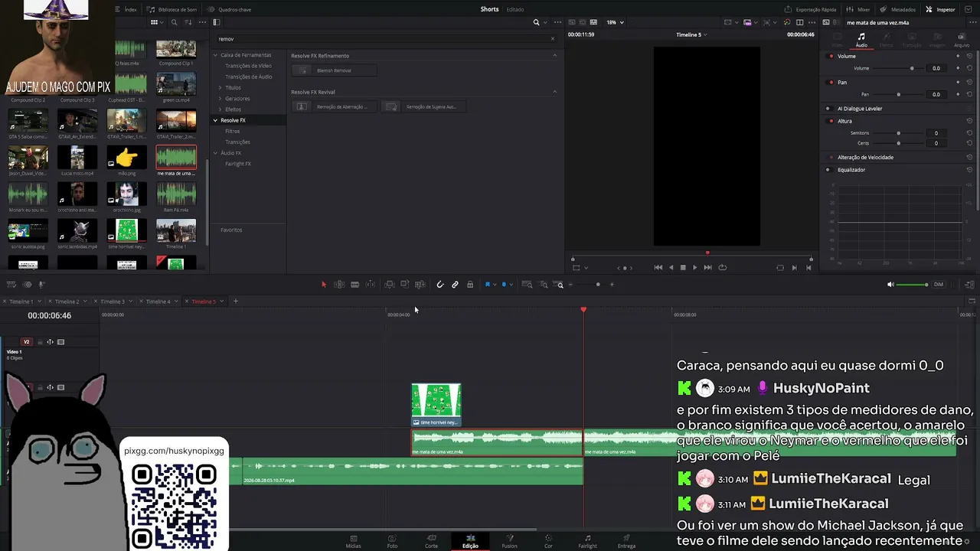Toggle the position lock padlock icon

(x=470, y=285)
